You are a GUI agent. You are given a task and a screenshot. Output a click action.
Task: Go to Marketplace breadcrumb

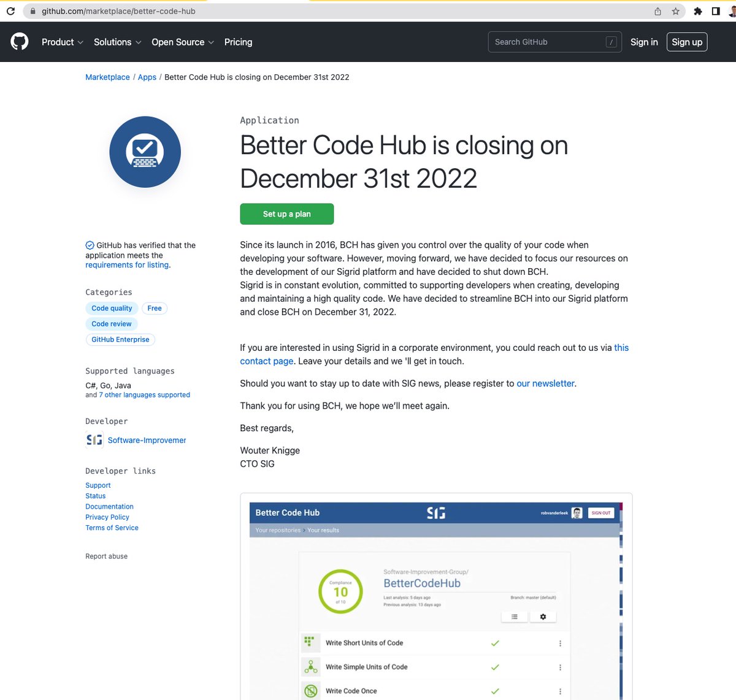(107, 77)
